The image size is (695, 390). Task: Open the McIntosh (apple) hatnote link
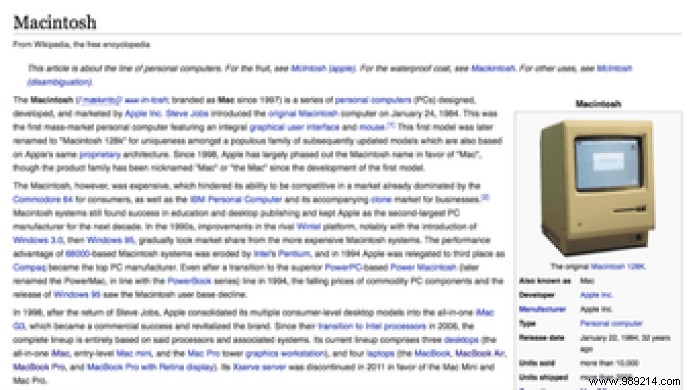point(323,68)
